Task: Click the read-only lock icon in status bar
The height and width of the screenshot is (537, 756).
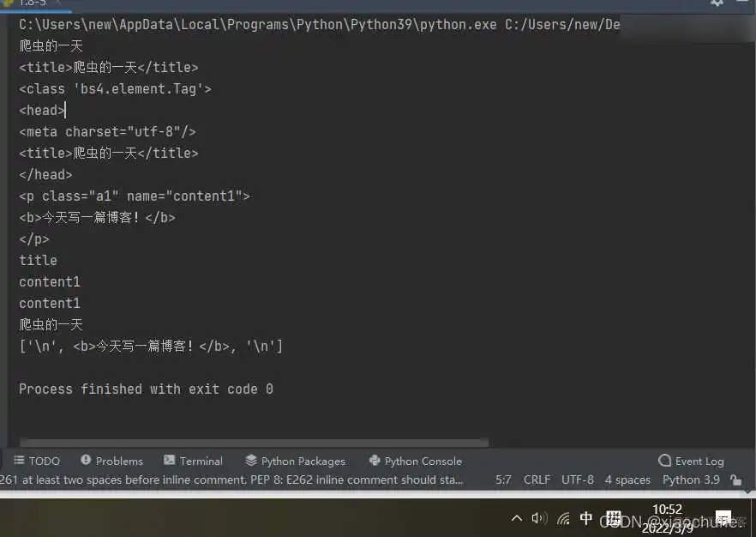Action: tap(735, 480)
